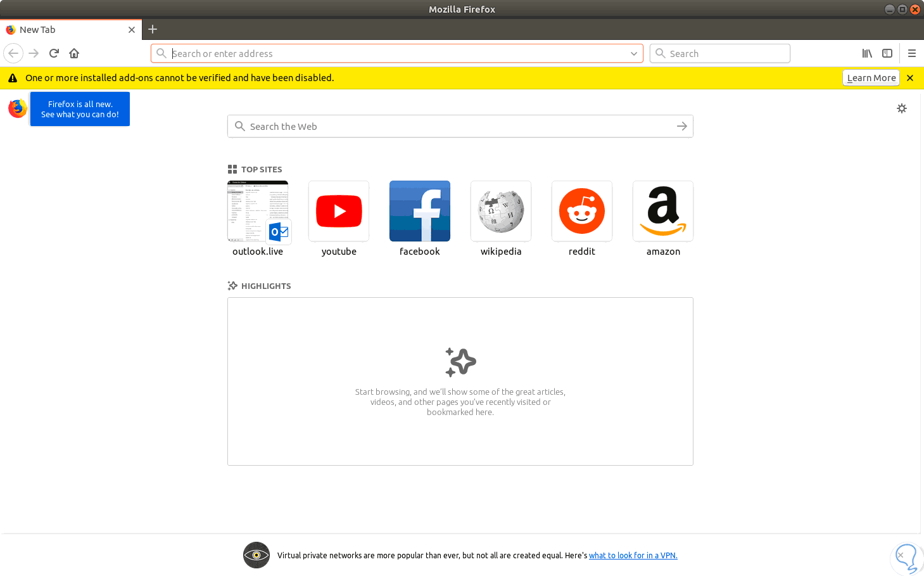
Task: Open the Library menu icon
Action: coord(867,53)
